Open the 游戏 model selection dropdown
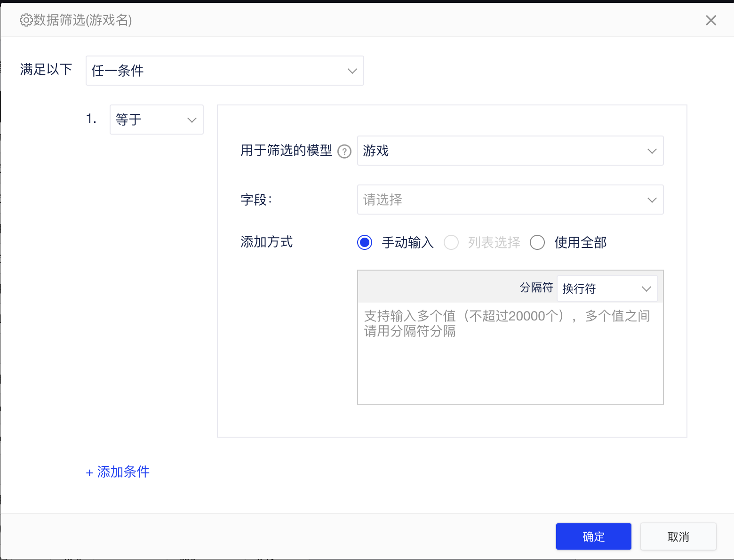 (x=510, y=151)
